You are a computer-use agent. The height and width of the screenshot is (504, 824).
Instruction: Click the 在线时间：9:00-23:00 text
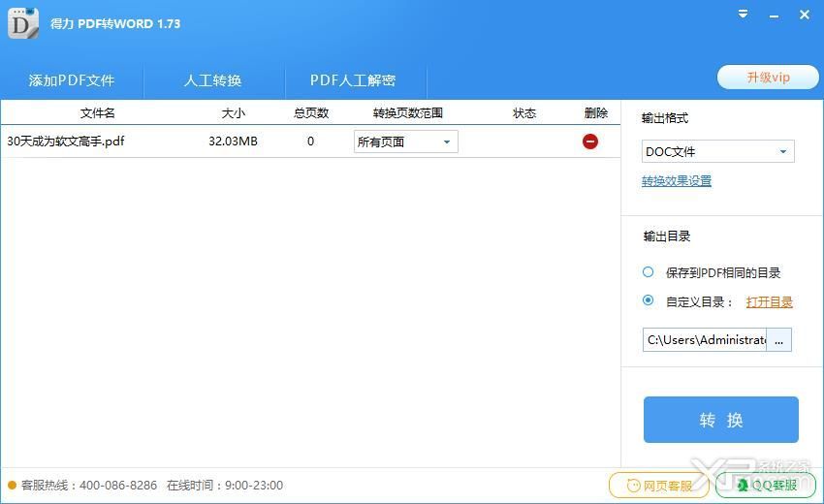coord(225,485)
